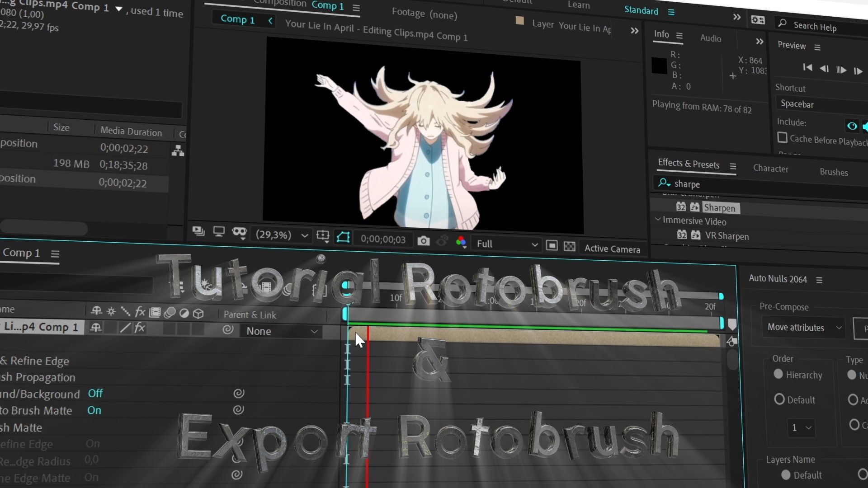Toggle mask and shape path visibility icon
The width and height of the screenshot is (868, 488).
coord(343,237)
